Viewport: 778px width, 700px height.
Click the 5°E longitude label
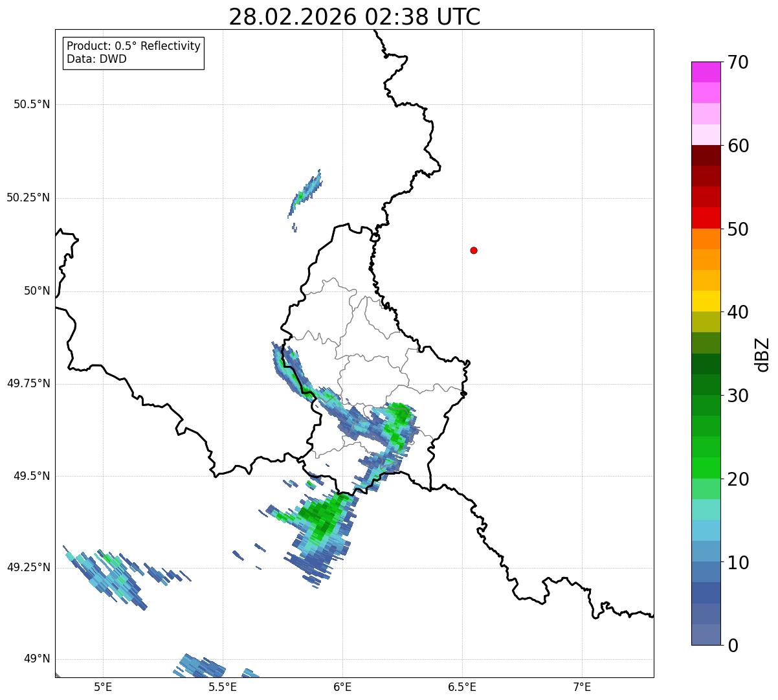(104, 686)
